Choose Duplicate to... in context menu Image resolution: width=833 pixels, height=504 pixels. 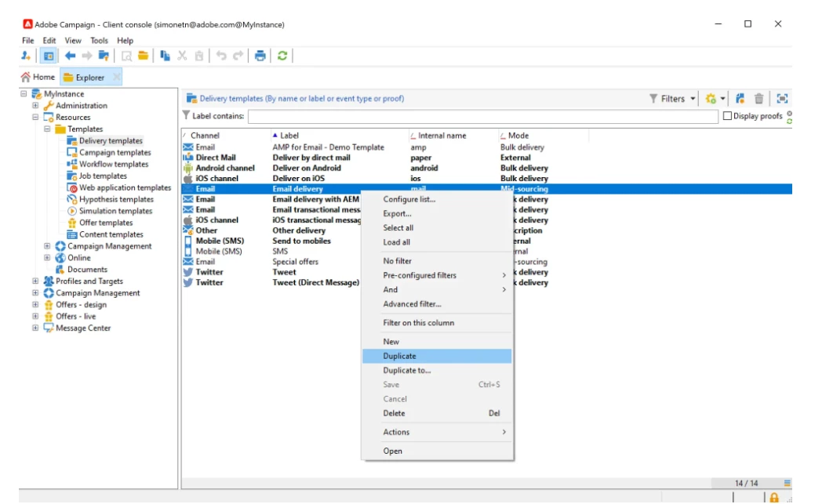click(437, 370)
